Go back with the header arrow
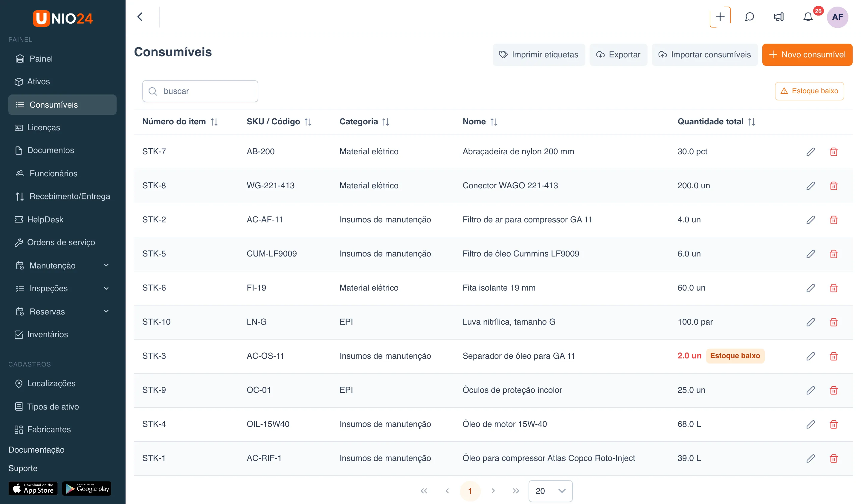Image resolution: width=861 pixels, height=504 pixels. 140,17
